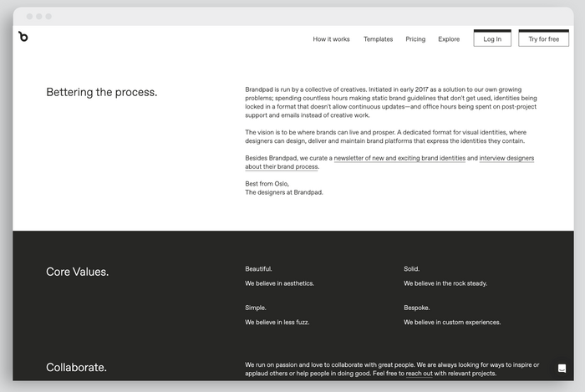The height and width of the screenshot is (392, 585).
Task: Click the Best from Oslo line
Action: (267, 184)
